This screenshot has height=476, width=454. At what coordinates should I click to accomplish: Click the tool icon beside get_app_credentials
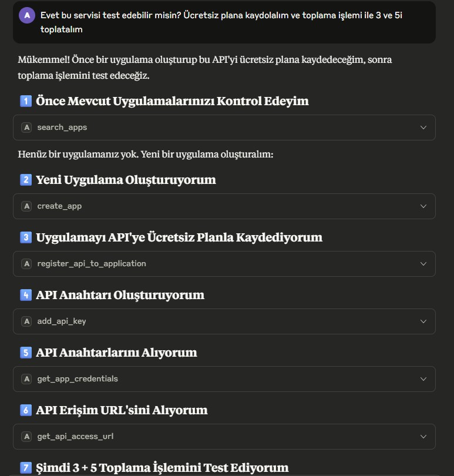click(26, 379)
